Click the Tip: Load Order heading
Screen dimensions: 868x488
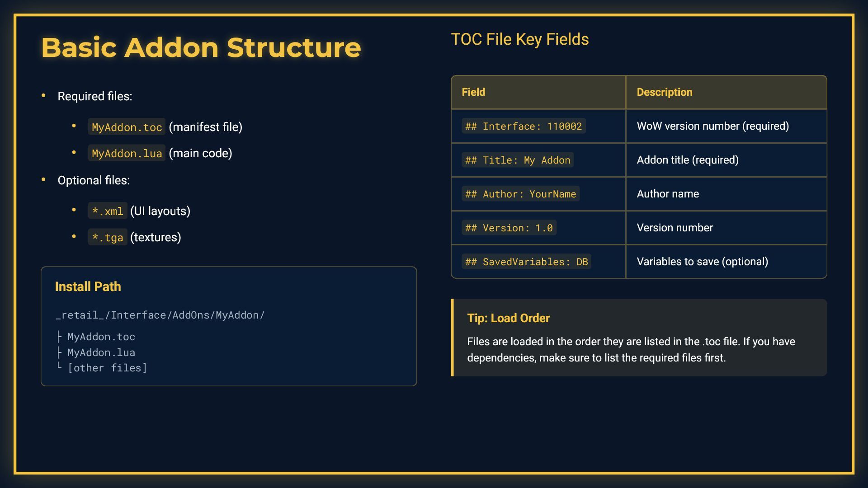[509, 318]
